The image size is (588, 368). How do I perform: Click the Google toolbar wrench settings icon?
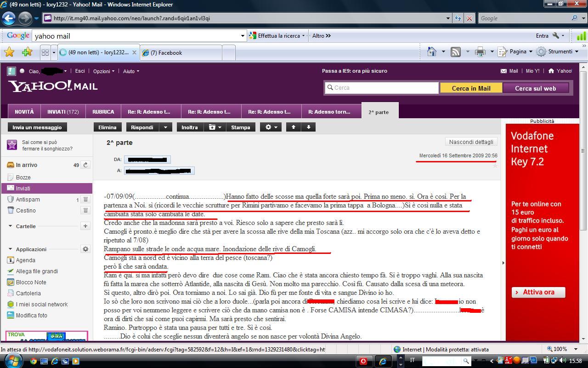[555, 35]
